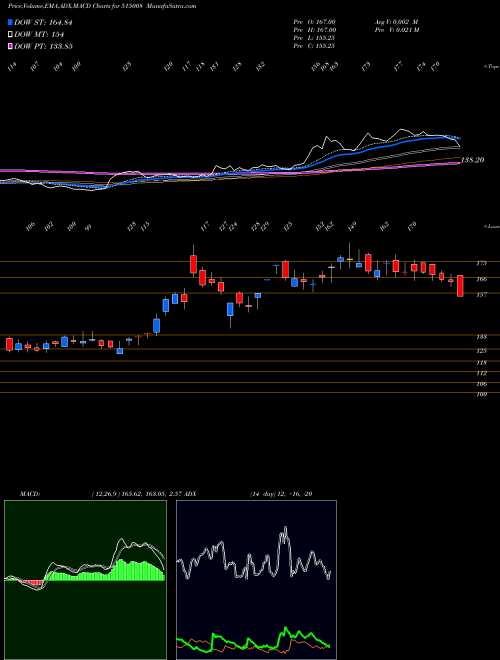Click the 112 price axis label
Screen dimensions: 500x660
tap(481, 373)
